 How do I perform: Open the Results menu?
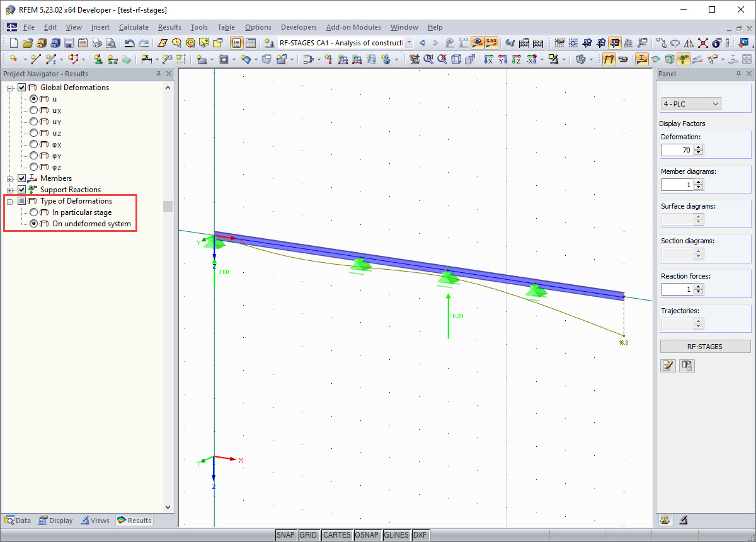(169, 27)
